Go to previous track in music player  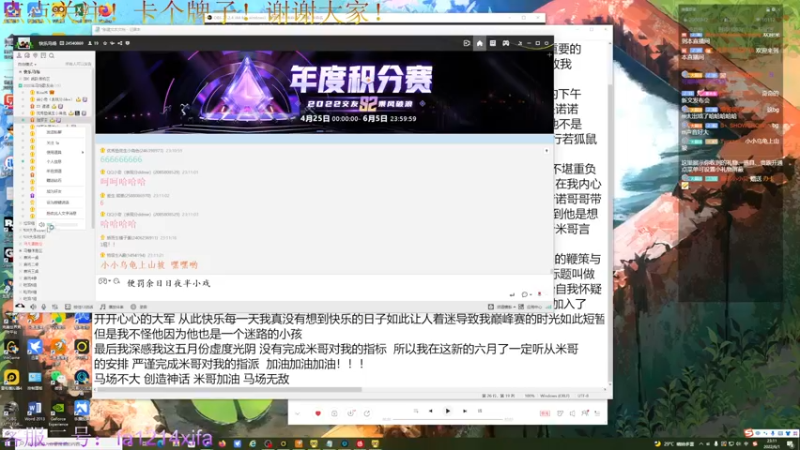coord(431,411)
